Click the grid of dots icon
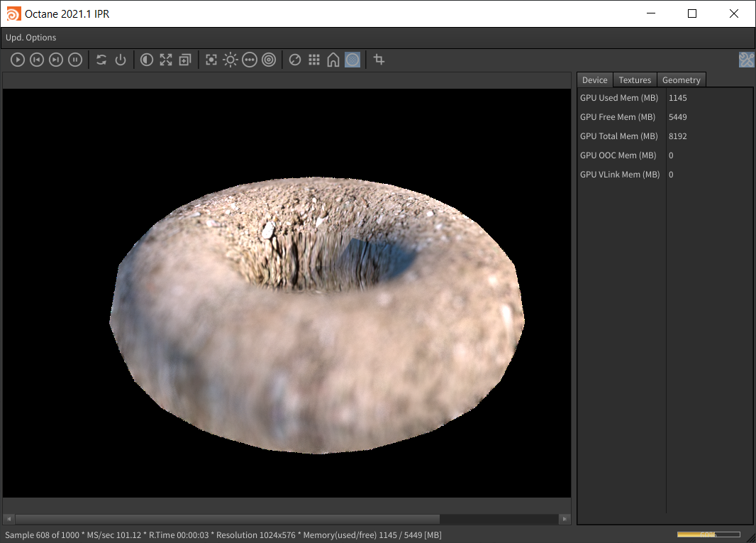This screenshot has height=543, width=756. point(314,60)
